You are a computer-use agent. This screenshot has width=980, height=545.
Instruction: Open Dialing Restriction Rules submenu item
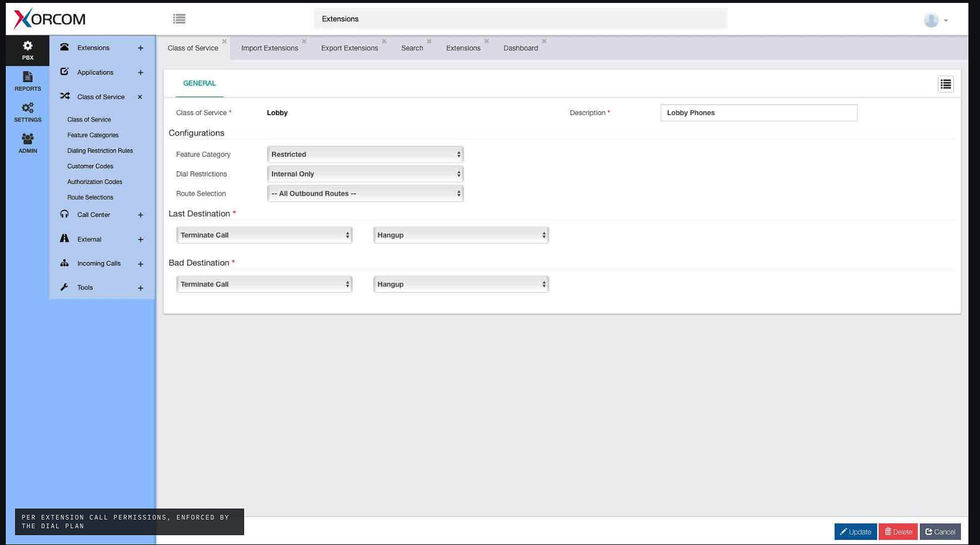pos(100,151)
